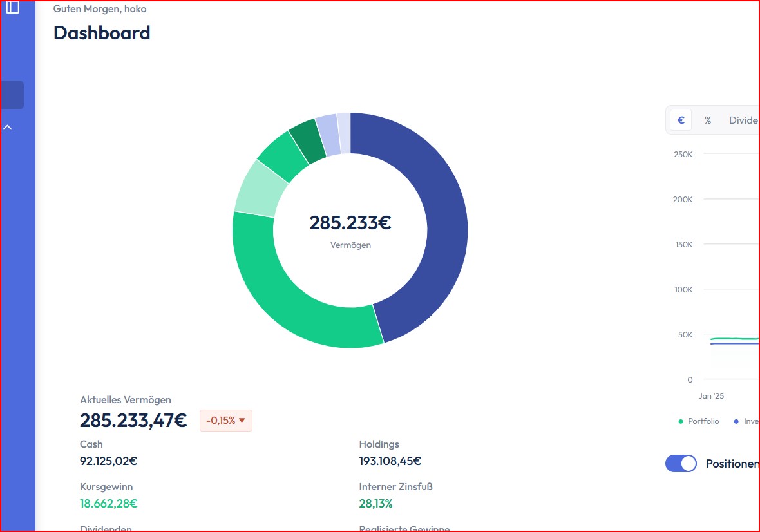The image size is (760, 532).
Task: Switch the chart to % view
Action: pyautogui.click(x=708, y=120)
